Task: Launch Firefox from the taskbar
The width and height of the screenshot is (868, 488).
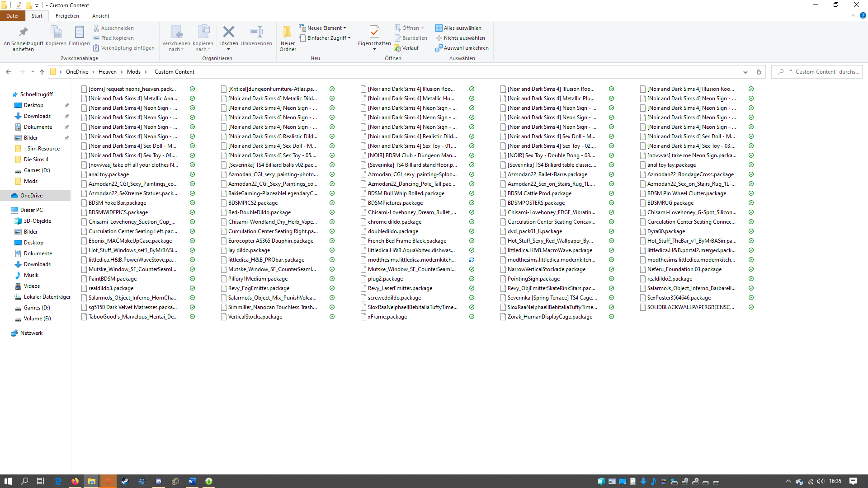Action: point(75,481)
